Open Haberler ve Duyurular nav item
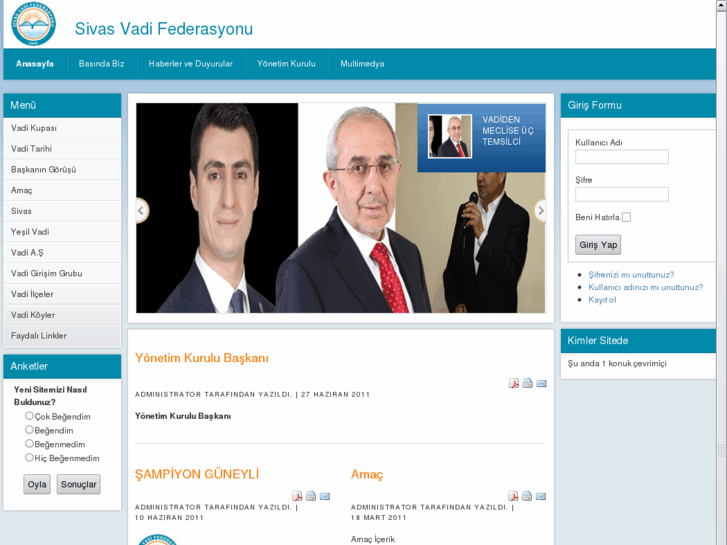This screenshot has width=727, height=545. 191,64
